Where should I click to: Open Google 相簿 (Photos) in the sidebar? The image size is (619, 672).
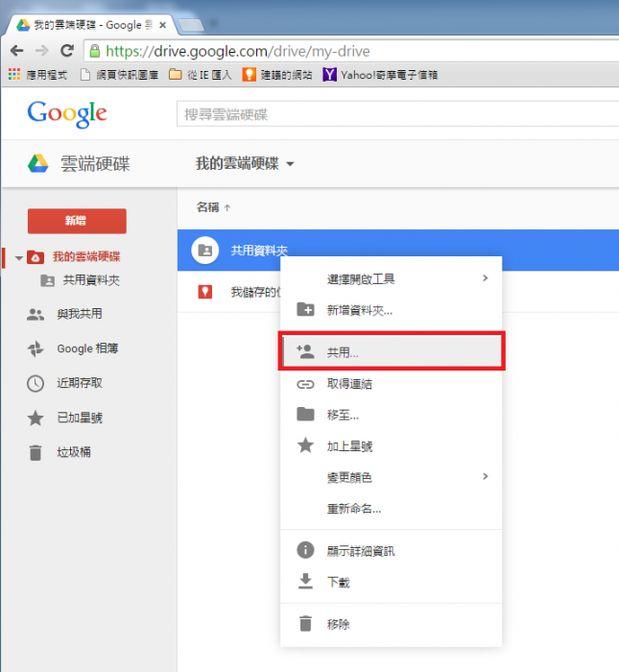point(86,348)
